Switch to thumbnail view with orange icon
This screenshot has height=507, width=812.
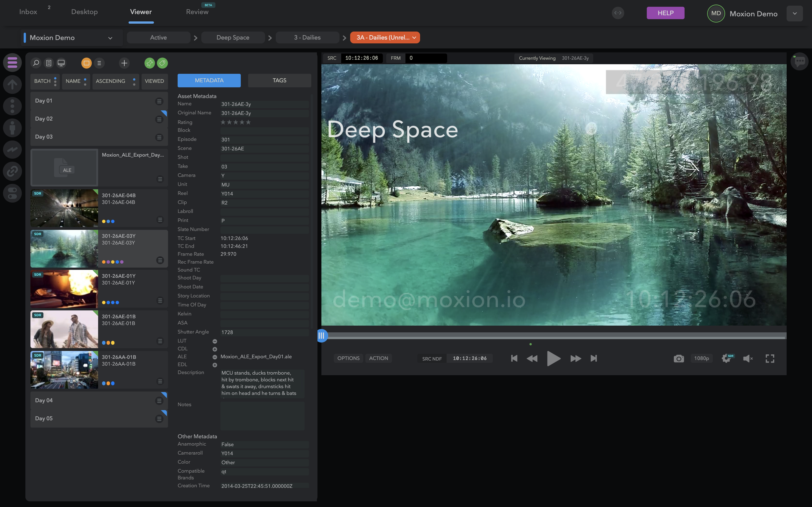tap(86, 63)
